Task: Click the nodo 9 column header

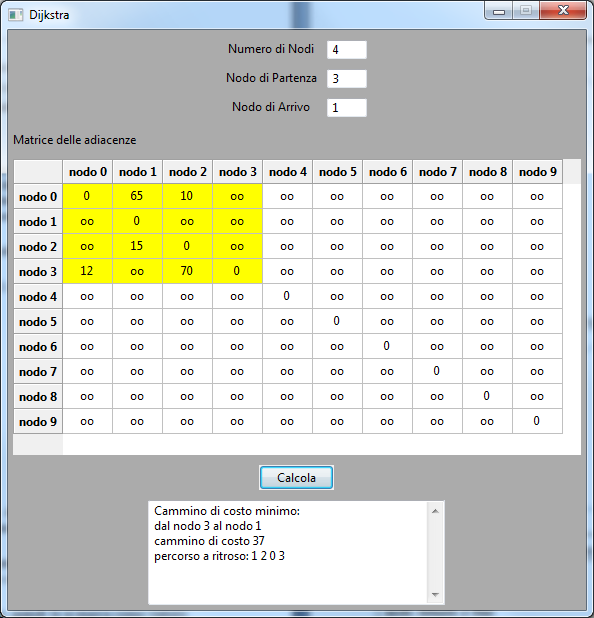Action: [x=538, y=172]
